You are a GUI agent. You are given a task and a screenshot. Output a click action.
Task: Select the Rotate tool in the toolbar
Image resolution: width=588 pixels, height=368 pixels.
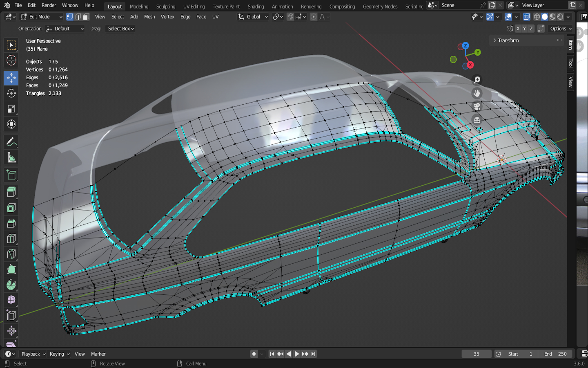point(11,93)
